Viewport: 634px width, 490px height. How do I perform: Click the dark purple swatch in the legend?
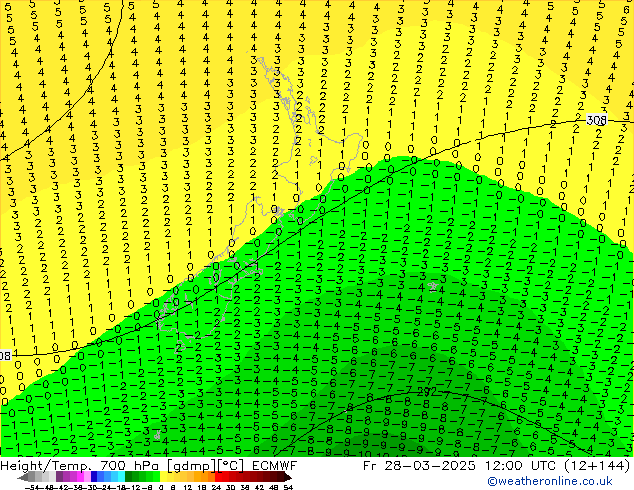coord(59,477)
